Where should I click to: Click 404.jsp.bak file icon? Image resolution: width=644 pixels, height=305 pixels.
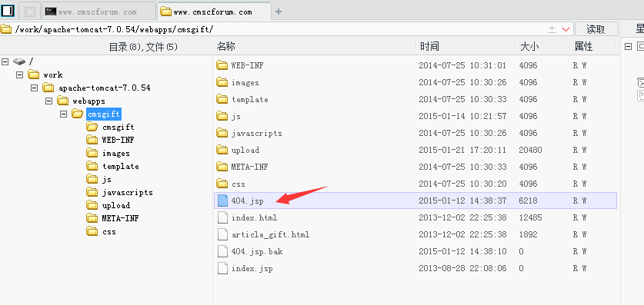click(222, 251)
